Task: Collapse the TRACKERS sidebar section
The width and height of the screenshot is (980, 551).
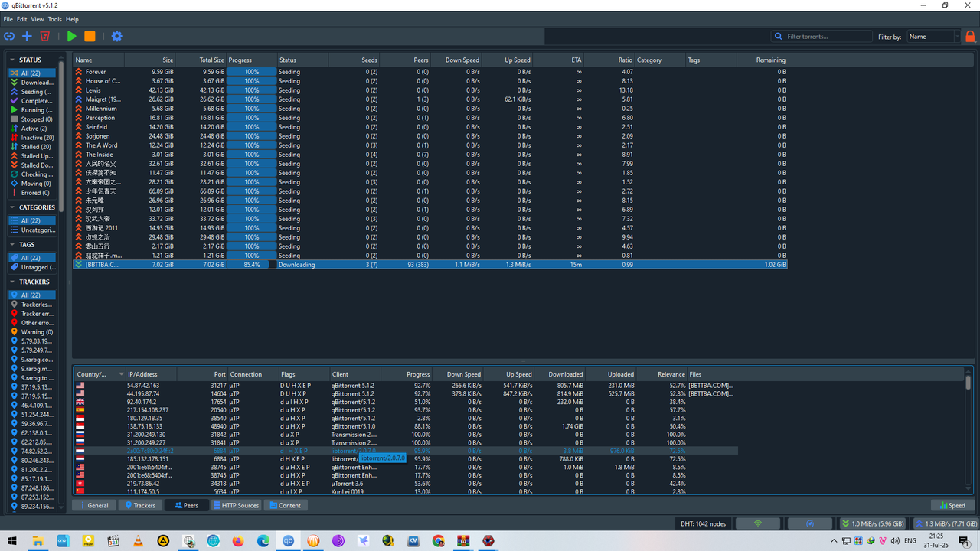Action: pos(13,282)
